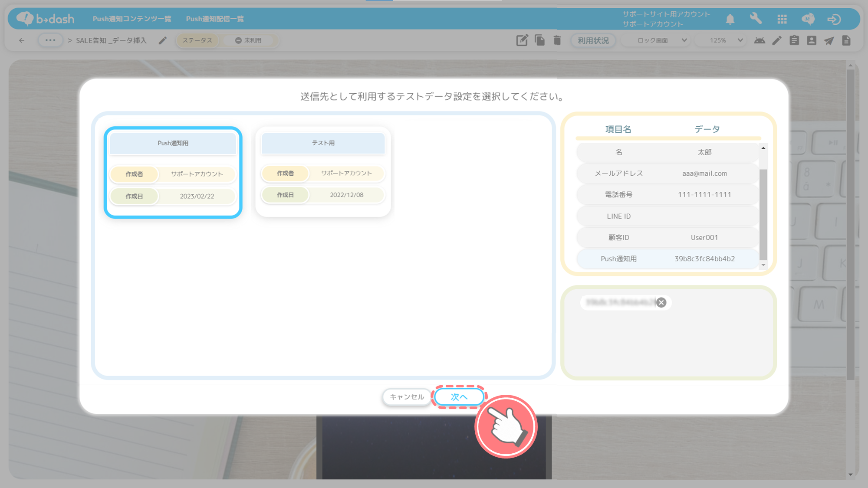The height and width of the screenshot is (488, 868).
Task: Remove the selected token chip
Action: point(661,302)
